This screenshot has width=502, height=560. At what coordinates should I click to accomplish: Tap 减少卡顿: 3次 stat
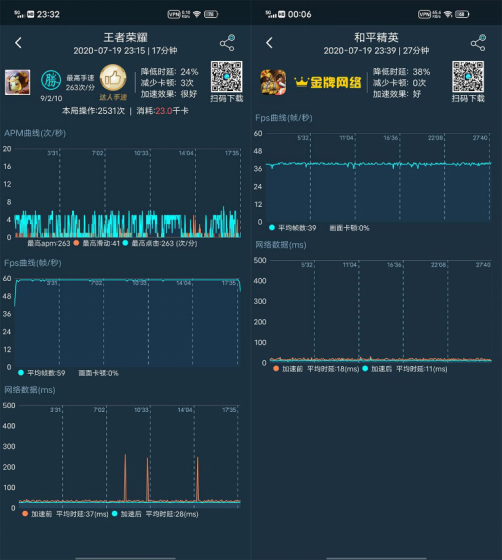[x=167, y=83]
